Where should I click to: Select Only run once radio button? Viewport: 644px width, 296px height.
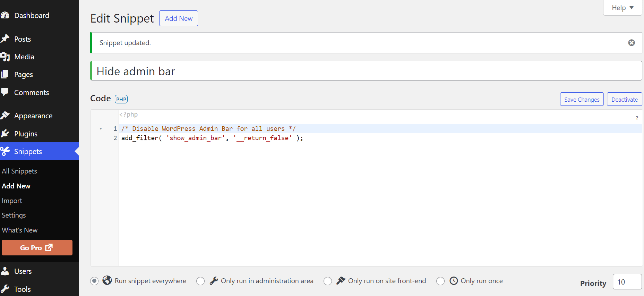440,281
